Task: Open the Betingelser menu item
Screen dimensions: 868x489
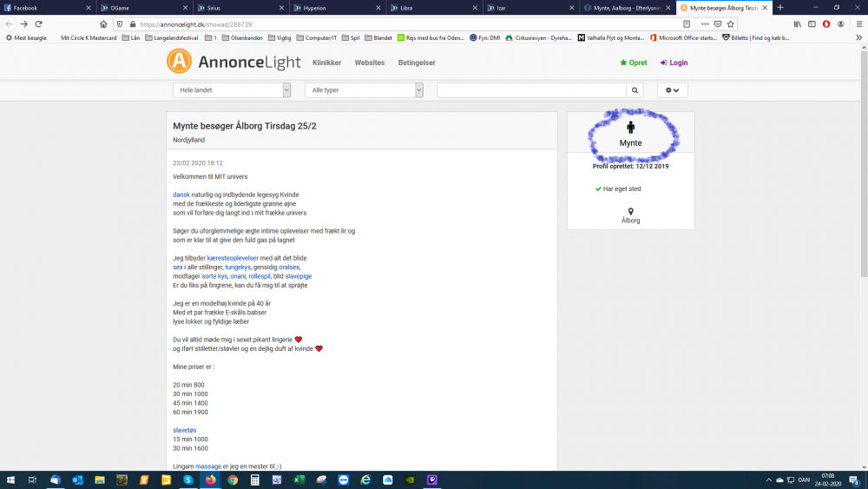Action: point(417,63)
